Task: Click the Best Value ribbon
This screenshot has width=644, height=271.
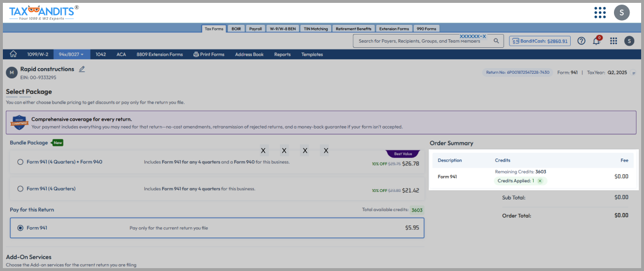Action: (403, 154)
